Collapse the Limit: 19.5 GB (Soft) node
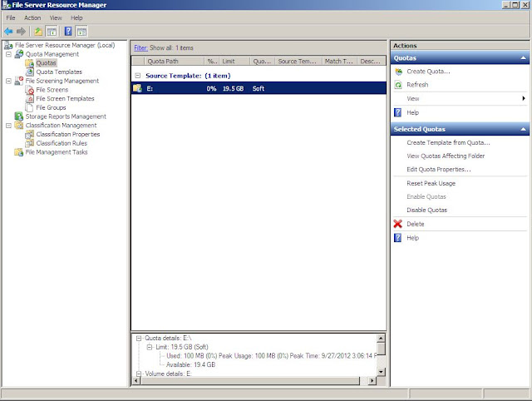This screenshot has width=532, height=401. (x=150, y=347)
